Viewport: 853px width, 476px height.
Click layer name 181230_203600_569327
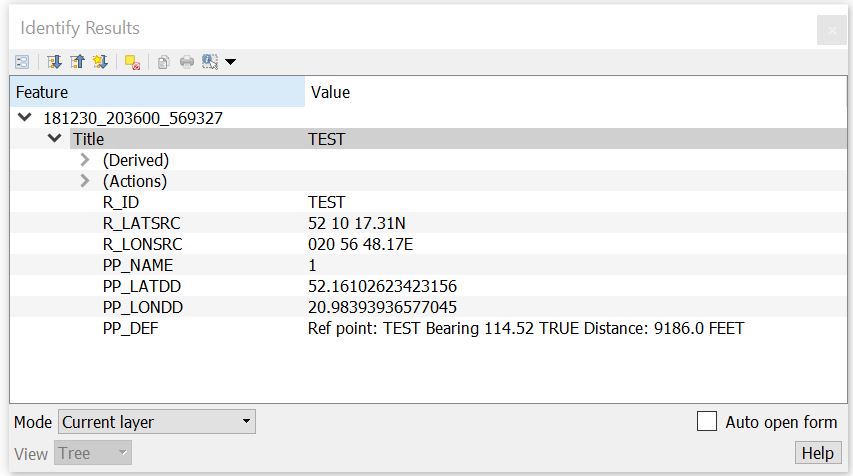point(133,118)
